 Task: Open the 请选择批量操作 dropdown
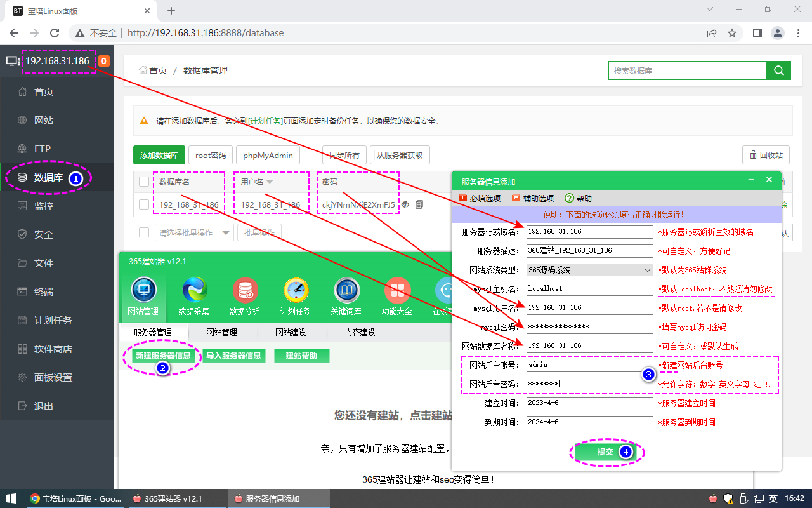click(x=194, y=232)
